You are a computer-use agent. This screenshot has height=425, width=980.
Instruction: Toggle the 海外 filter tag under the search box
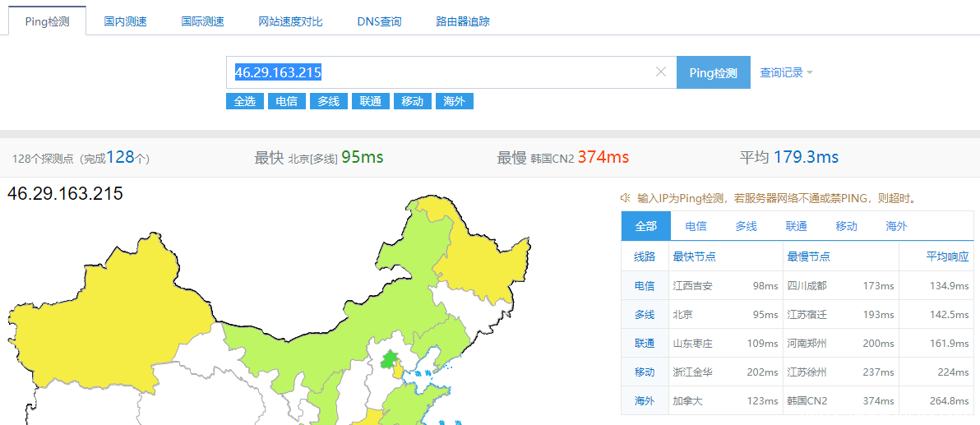454,101
